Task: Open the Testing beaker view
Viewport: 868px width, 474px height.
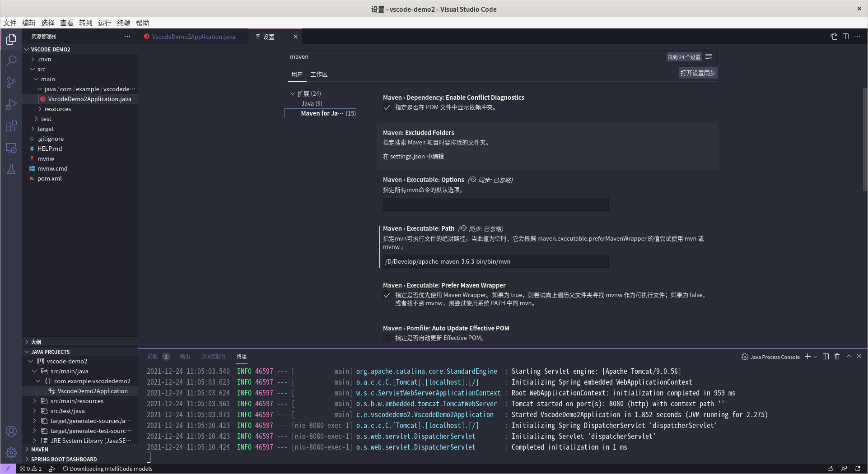Action: coord(11,169)
